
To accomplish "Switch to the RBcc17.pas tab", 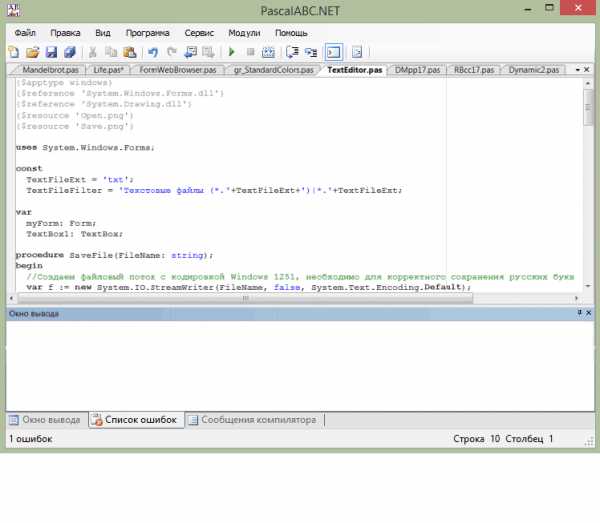I will [x=474, y=70].
